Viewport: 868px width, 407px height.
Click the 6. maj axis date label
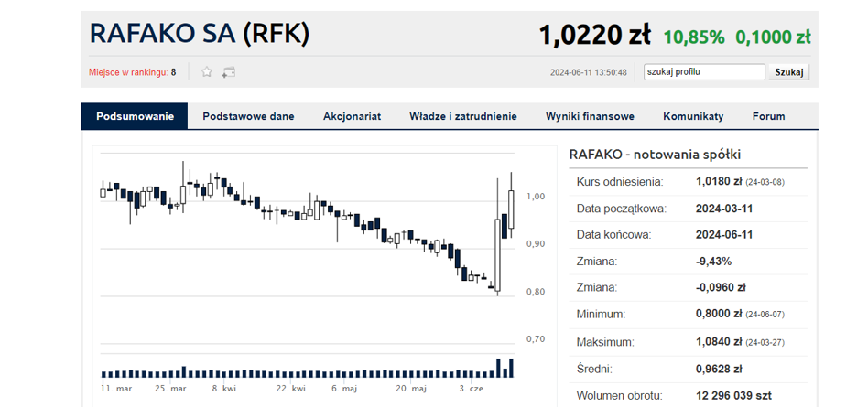click(344, 389)
